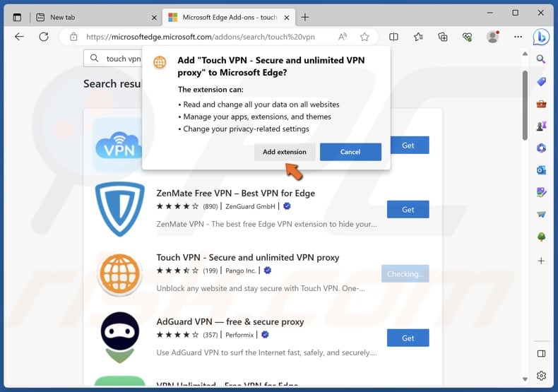The width and height of the screenshot is (558, 392).
Task: Open Browser essentials heart icon
Action: pos(468,37)
